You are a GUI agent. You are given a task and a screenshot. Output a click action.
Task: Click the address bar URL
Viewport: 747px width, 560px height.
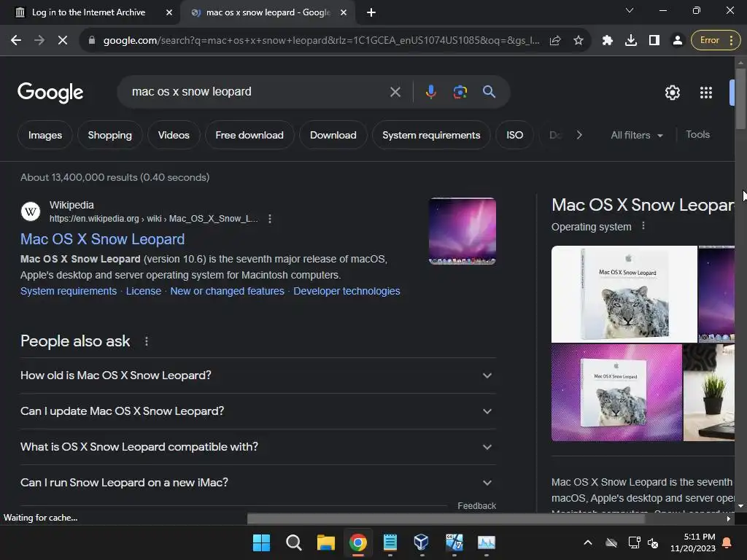(x=321, y=41)
